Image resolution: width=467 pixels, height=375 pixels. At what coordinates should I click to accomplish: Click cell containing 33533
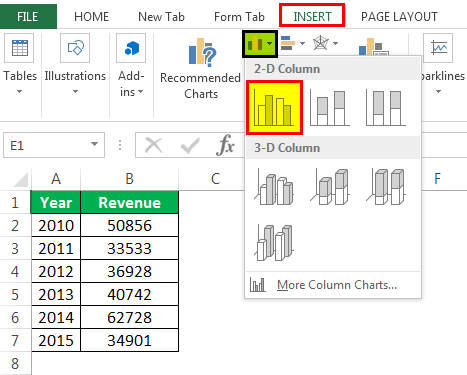click(130, 248)
